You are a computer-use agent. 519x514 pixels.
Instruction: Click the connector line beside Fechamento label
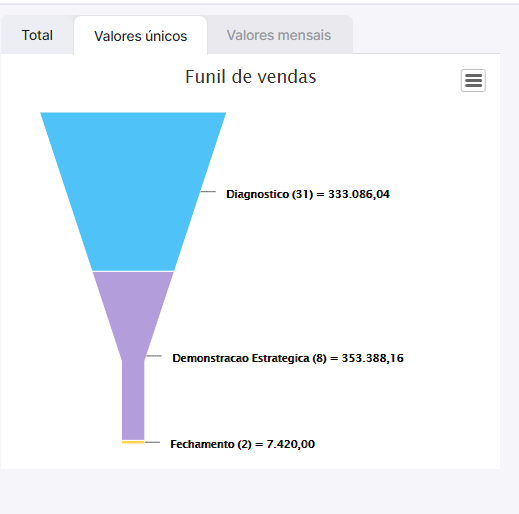[152, 442]
